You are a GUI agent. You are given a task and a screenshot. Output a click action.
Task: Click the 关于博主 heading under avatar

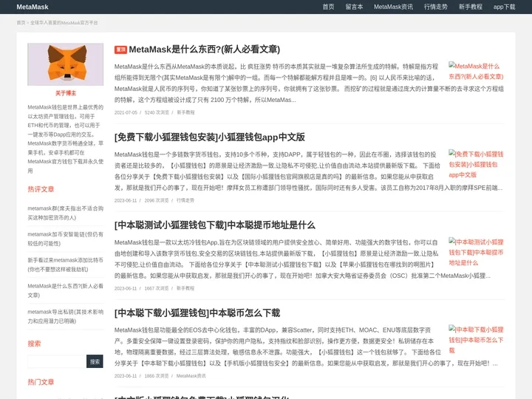[66, 93]
